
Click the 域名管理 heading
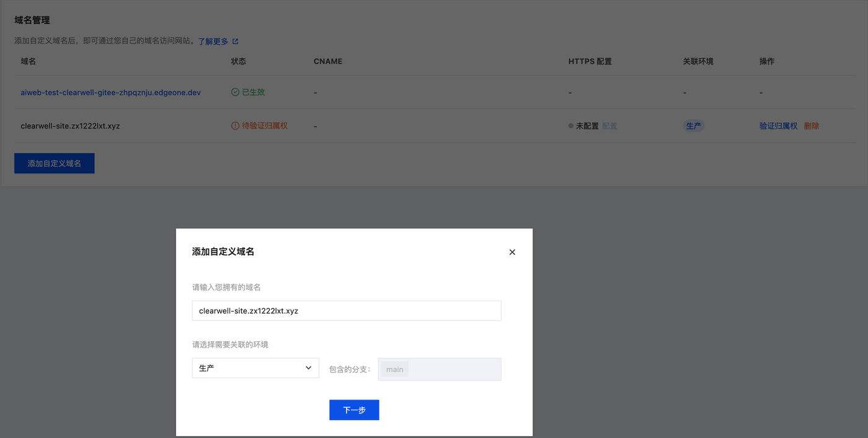pos(32,20)
